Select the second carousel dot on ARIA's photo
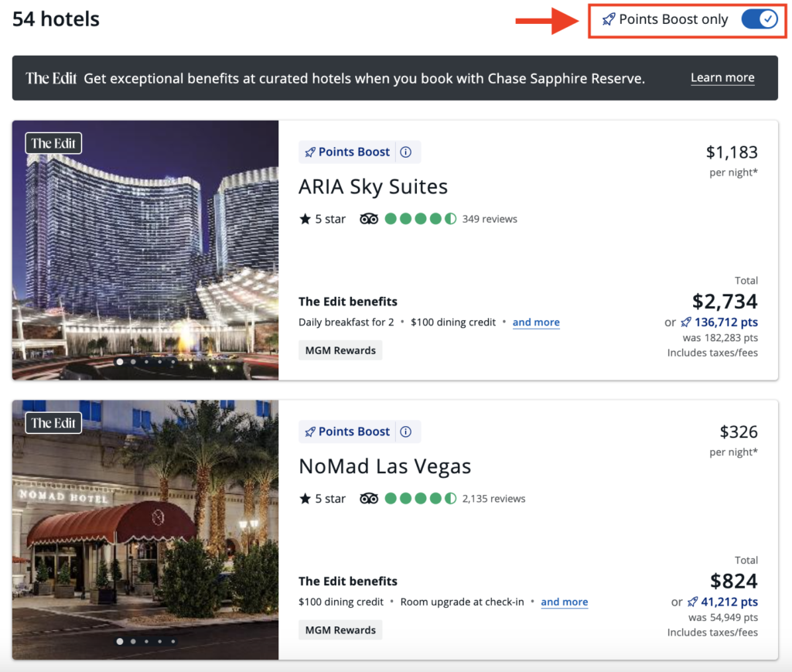 point(133,361)
